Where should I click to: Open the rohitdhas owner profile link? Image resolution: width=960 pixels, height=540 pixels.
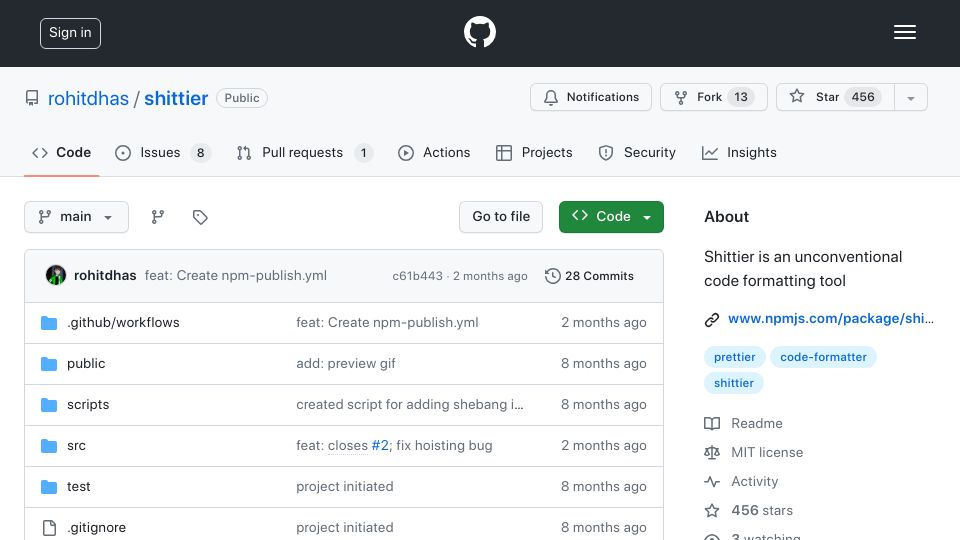tap(88, 98)
